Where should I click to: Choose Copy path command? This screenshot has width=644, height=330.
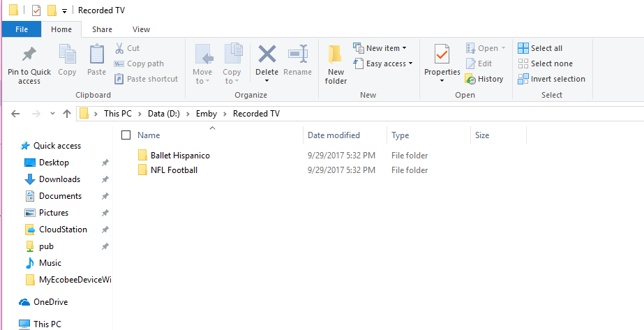tap(139, 63)
